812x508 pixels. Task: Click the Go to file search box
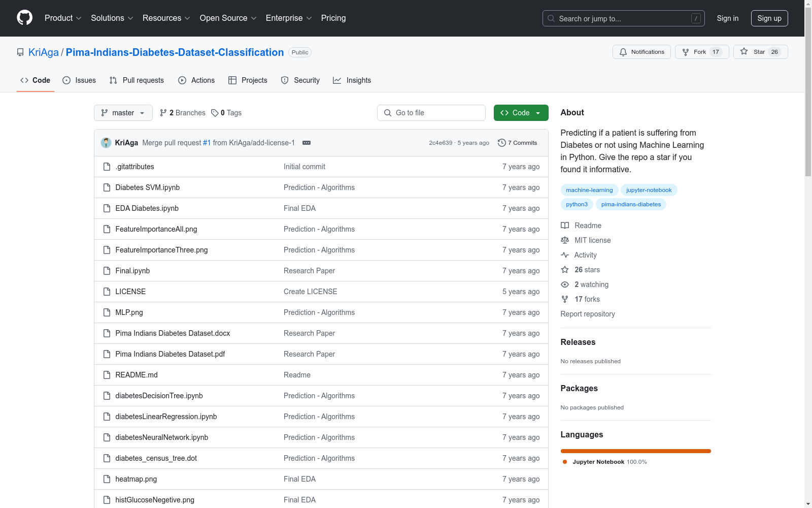point(431,113)
